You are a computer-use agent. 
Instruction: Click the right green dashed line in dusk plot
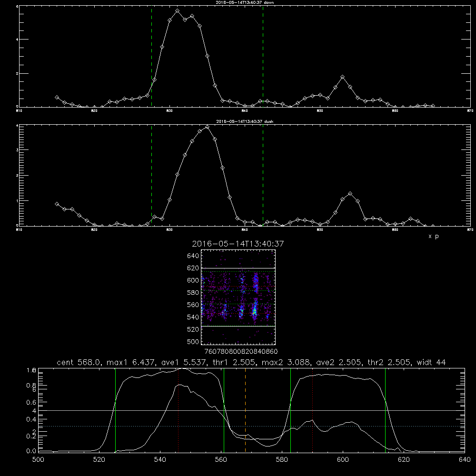[x=263, y=175]
